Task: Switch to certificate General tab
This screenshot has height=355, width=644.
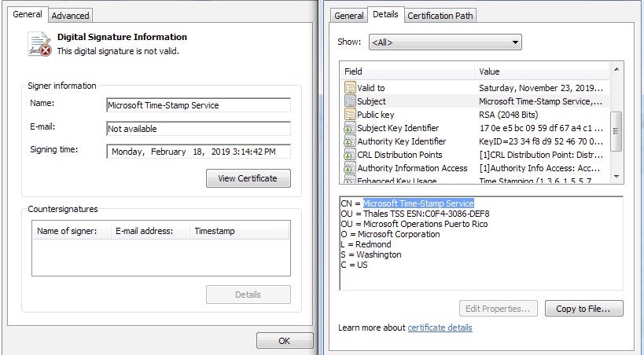Action: coord(348,16)
